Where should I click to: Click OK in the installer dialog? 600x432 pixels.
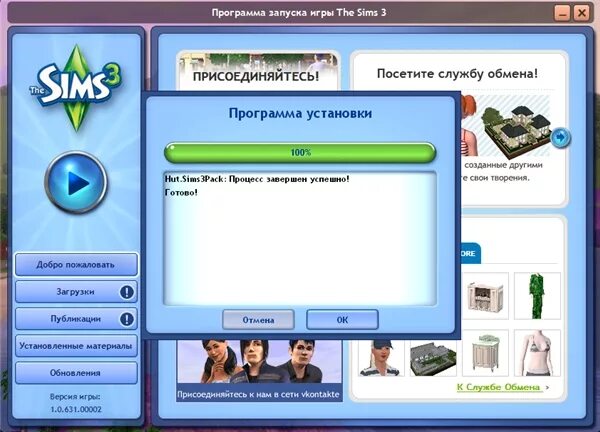pyautogui.click(x=342, y=320)
